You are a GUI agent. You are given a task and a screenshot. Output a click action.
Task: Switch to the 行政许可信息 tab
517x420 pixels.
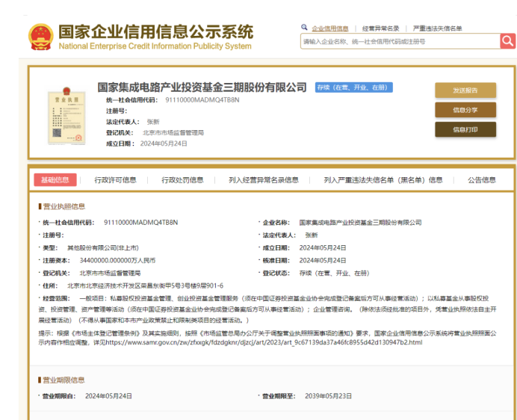click(x=115, y=180)
